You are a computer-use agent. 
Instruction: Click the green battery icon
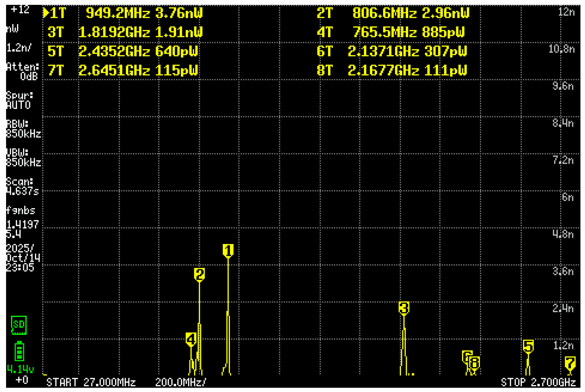pyautogui.click(x=19, y=351)
